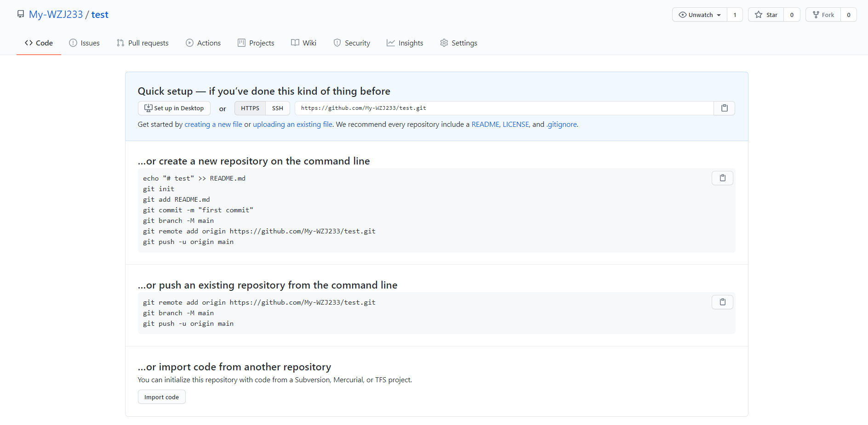
Task: Click the repository book icon beside My-WZJ233
Action: click(21, 14)
